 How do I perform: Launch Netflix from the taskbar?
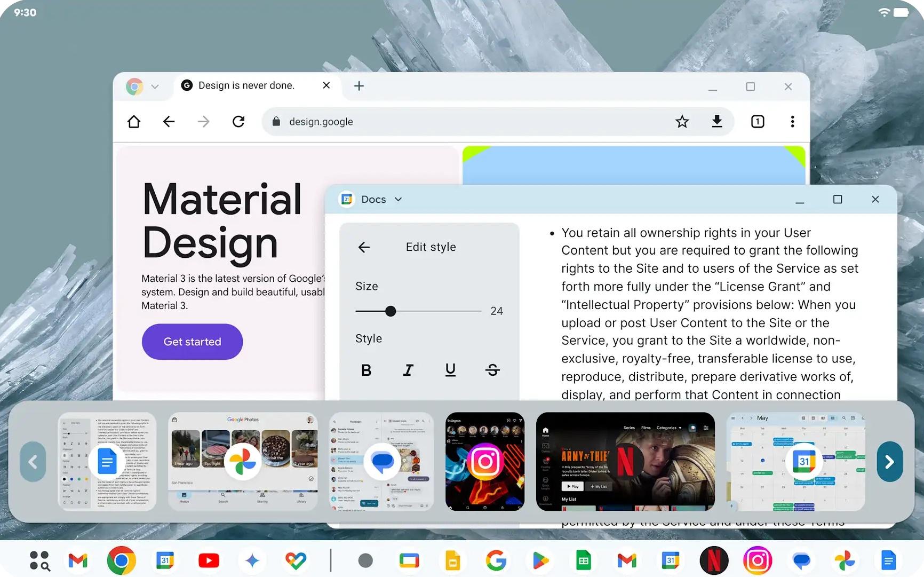[x=714, y=560]
